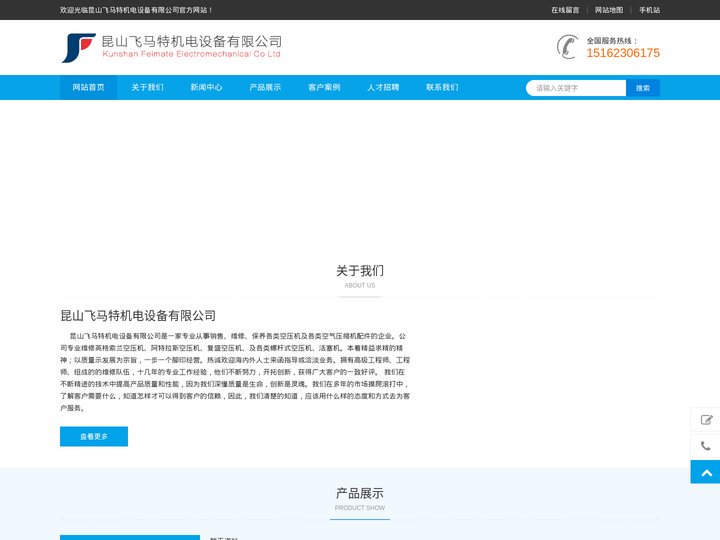
Task: Select the 人才招聘 menu item
Action: click(x=383, y=87)
